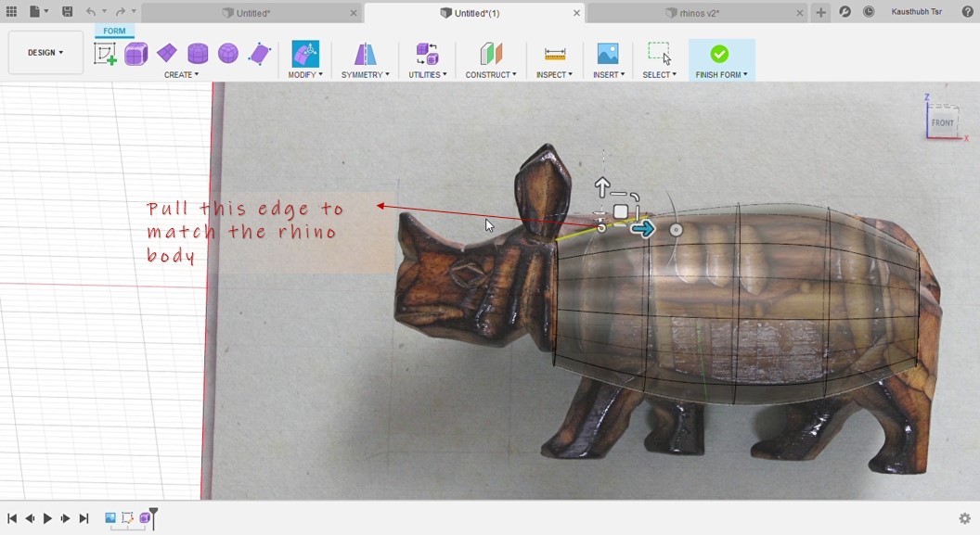Screen dimensions: 980x535
Task: Open the File menu icon
Action: (35, 12)
